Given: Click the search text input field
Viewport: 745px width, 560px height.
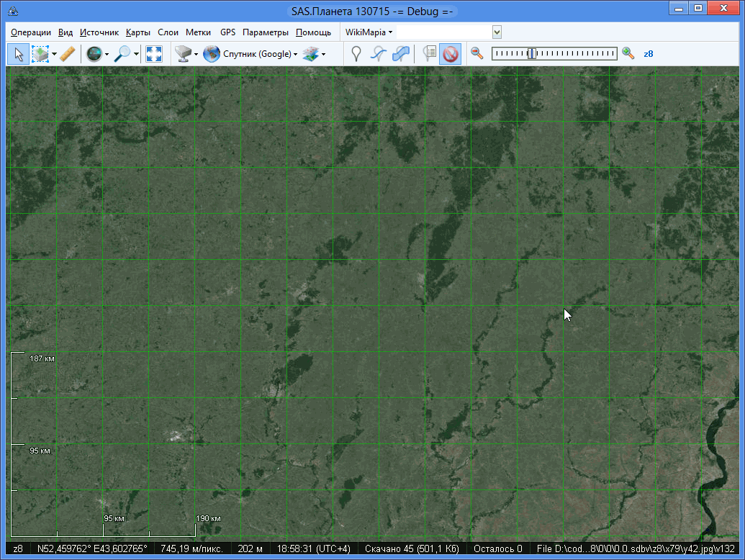Looking at the screenshot, I should [x=444, y=32].
